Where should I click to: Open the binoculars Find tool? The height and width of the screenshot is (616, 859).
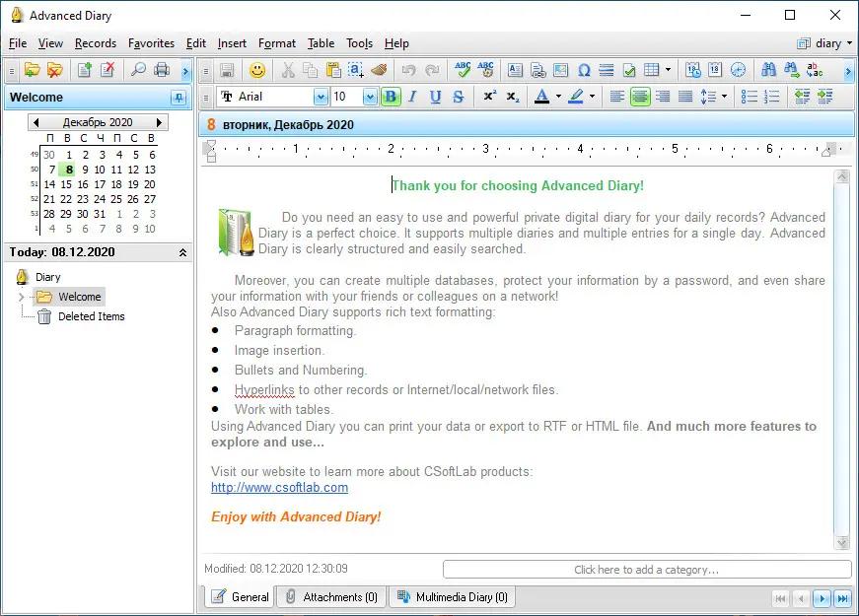(x=769, y=70)
